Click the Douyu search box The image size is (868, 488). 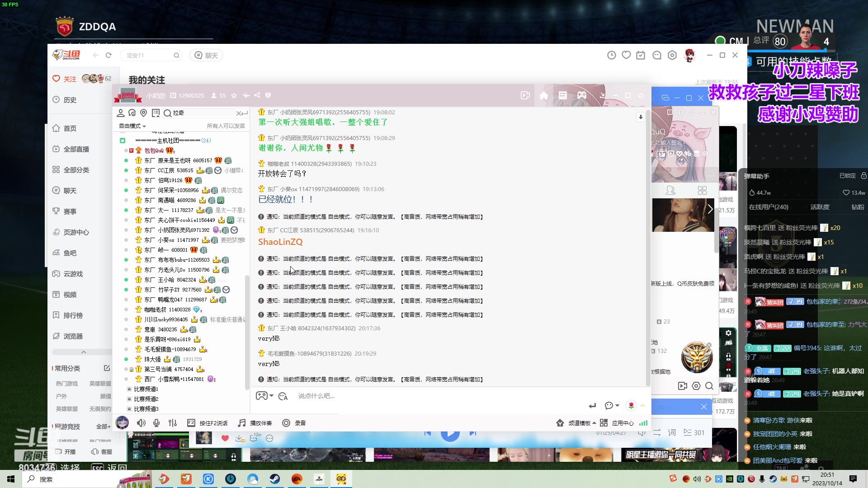151,56
